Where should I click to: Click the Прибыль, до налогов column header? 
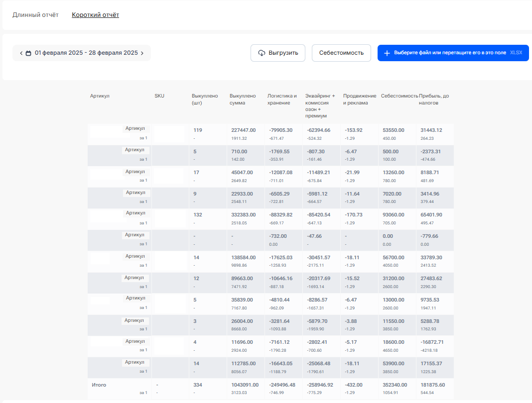pyautogui.click(x=434, y=100)
